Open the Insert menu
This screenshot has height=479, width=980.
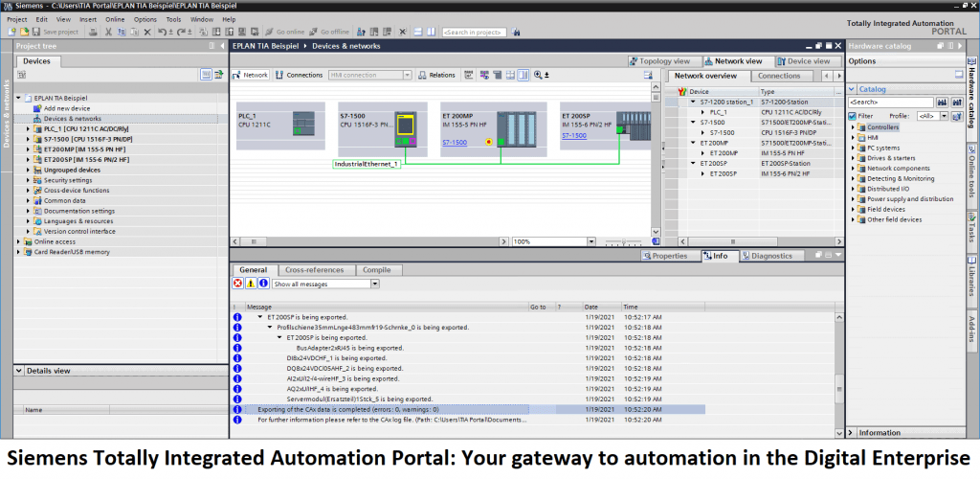pyautogui.click(x=88, y=19)
